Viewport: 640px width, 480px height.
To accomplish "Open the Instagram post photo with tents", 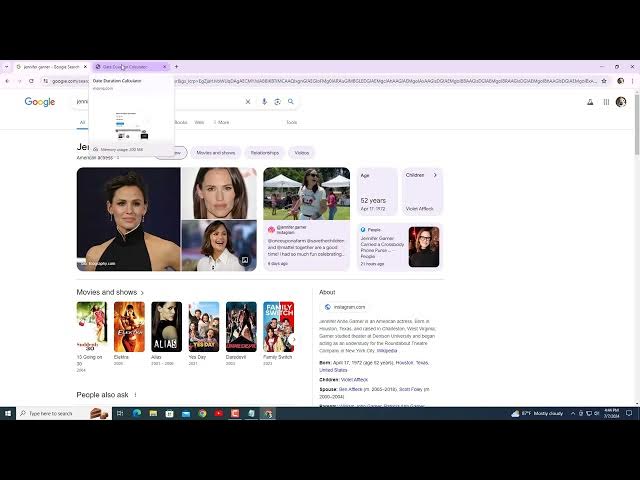I will coord(307,194).
